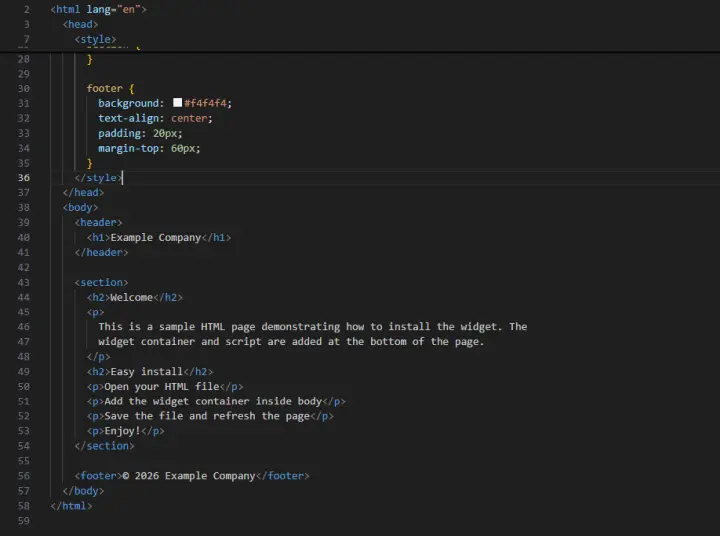Click the '<body>' tag on line 38
This screenshot has height=536, width=720.
click(80, 207)
